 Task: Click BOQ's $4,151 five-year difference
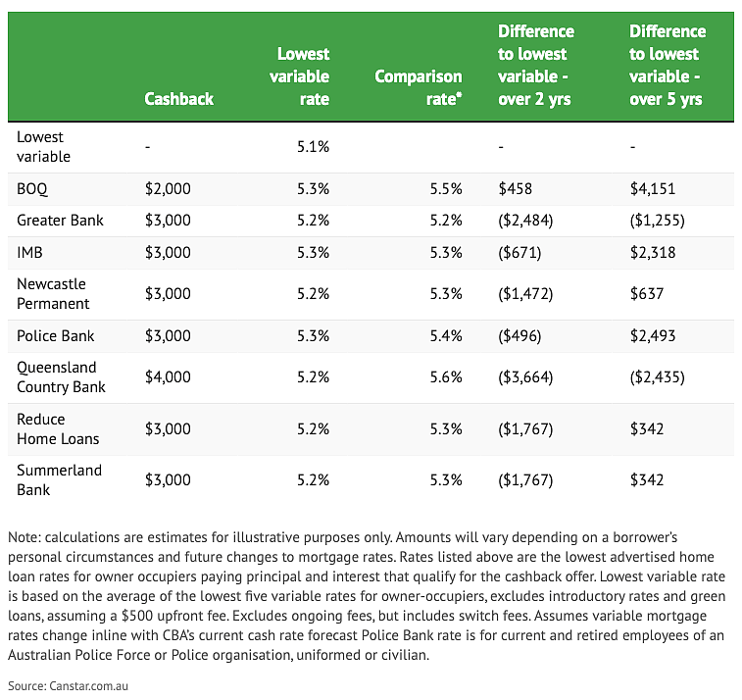(x=653, y=189)
